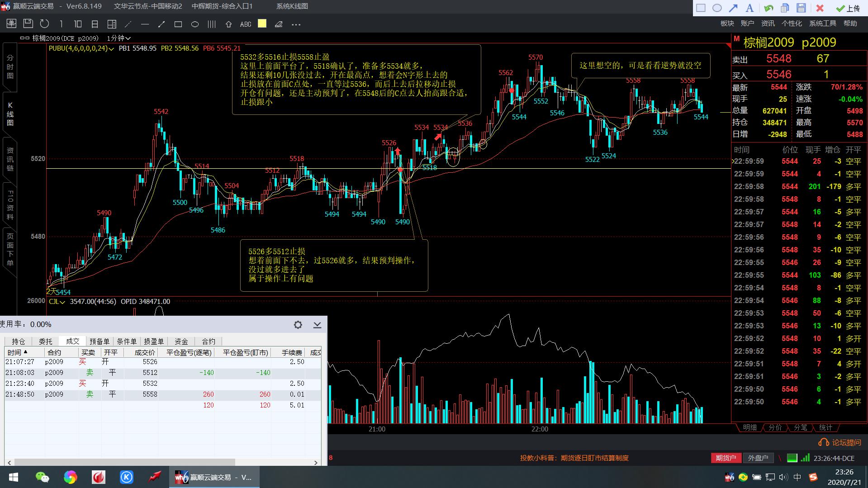
Task: Expand the PUBU indicator parameters dropdown
Action: pos(111,49)
